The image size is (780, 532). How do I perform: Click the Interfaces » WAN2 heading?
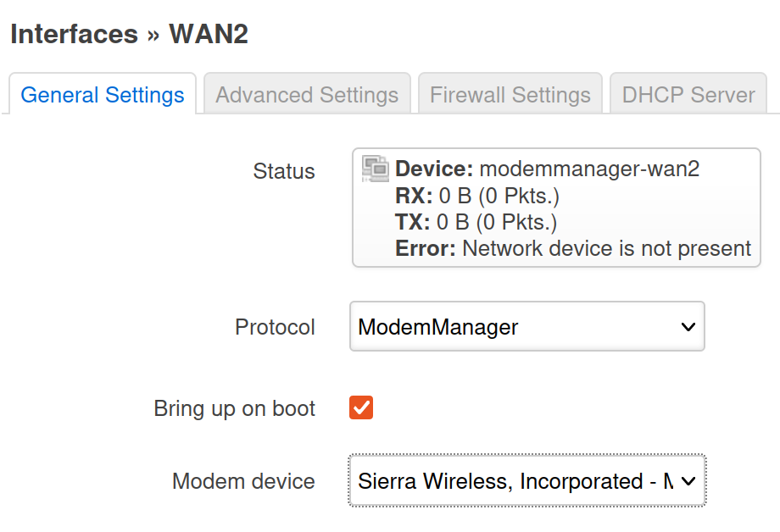127,34
